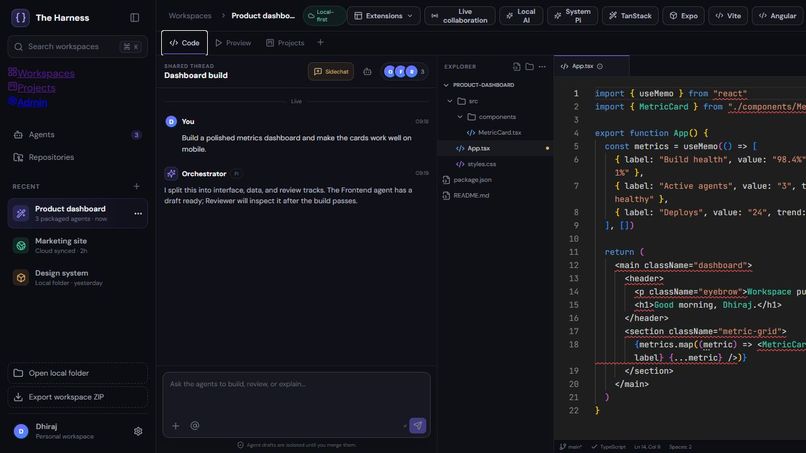Click the App.tsx editor tab
This screenshot has height=453, width=806.
(592, 66)
